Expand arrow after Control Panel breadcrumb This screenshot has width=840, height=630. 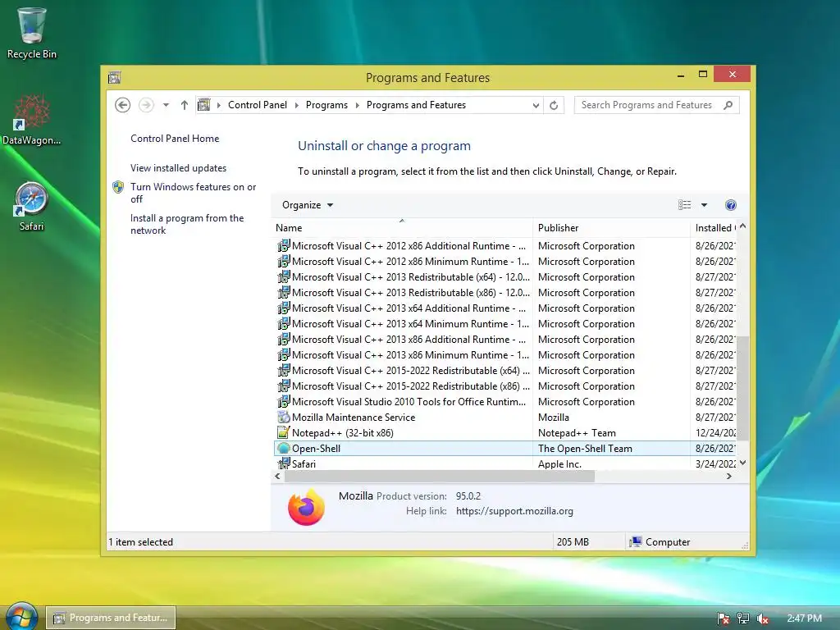click(x=297, y=105)
